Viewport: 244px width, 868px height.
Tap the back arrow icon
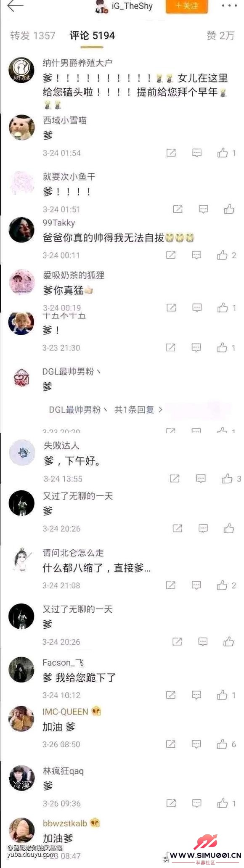click(x=15, y=6)
